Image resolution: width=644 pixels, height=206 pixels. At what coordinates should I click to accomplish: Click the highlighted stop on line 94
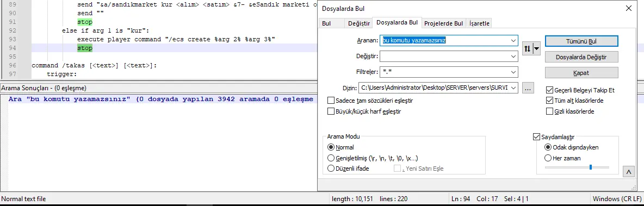coord(85,48)
